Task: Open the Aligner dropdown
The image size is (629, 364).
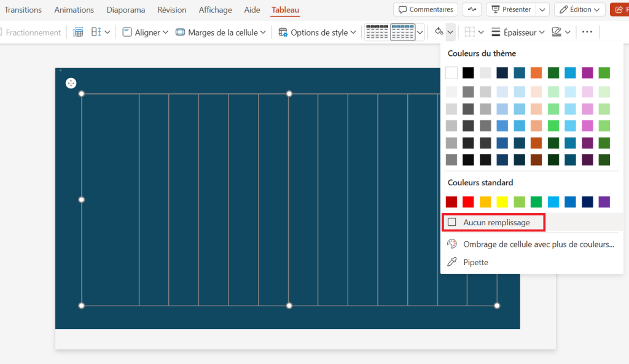Action: (x=145, y=32)
